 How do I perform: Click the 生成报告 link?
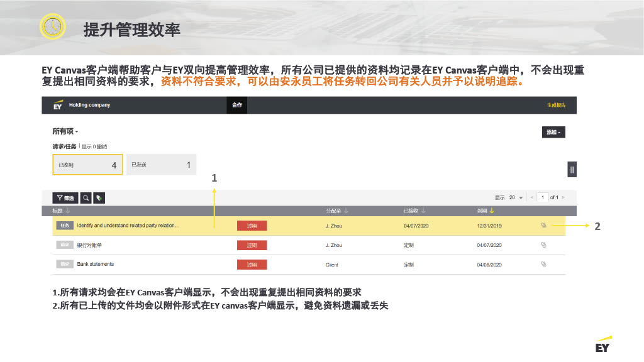tap(556, 105)
